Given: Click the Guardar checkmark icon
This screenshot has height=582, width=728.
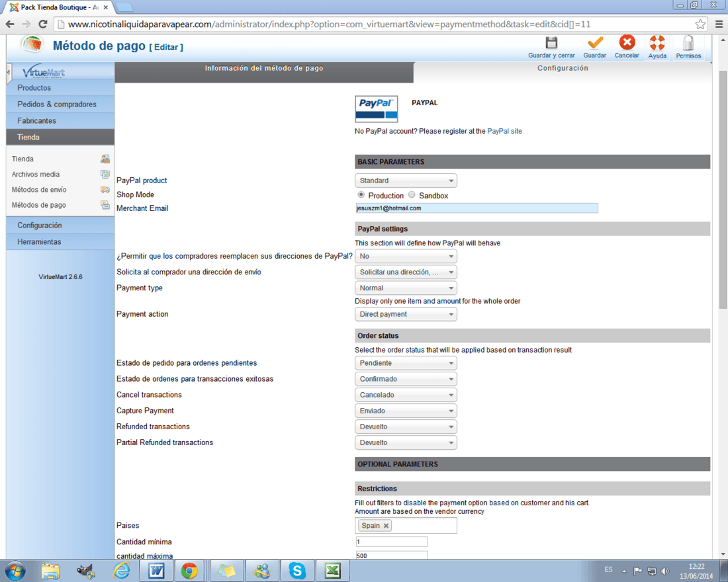Looking at the screenshot, I should (x=595, y=43).
